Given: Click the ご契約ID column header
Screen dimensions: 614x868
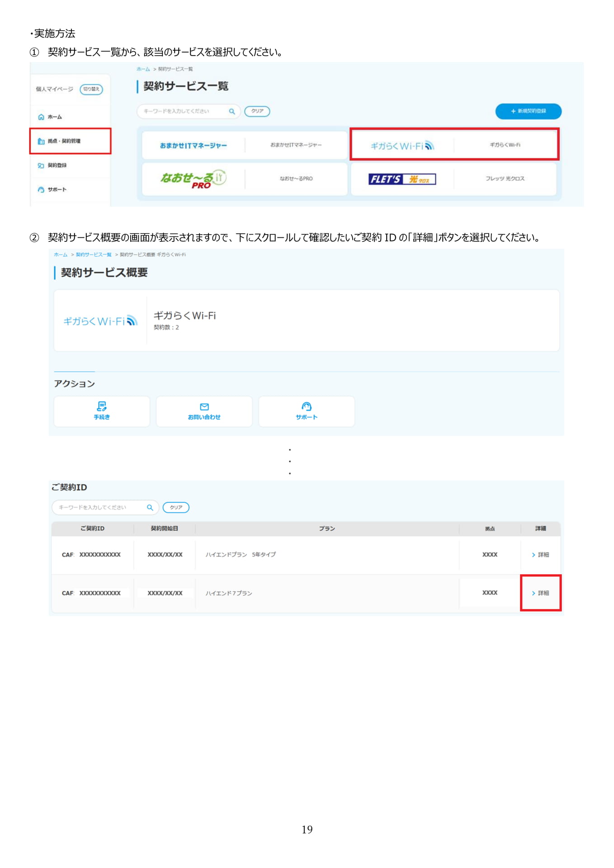Looking at the screenshot, I should pyautogui.click(x=92, y=528).
